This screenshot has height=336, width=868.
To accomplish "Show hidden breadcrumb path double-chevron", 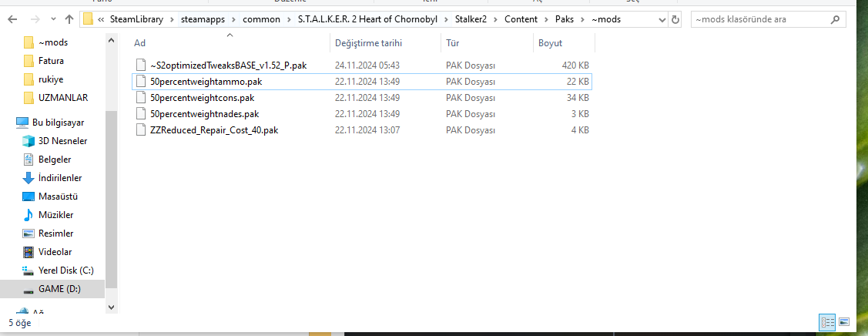I will tap(102, 19).
